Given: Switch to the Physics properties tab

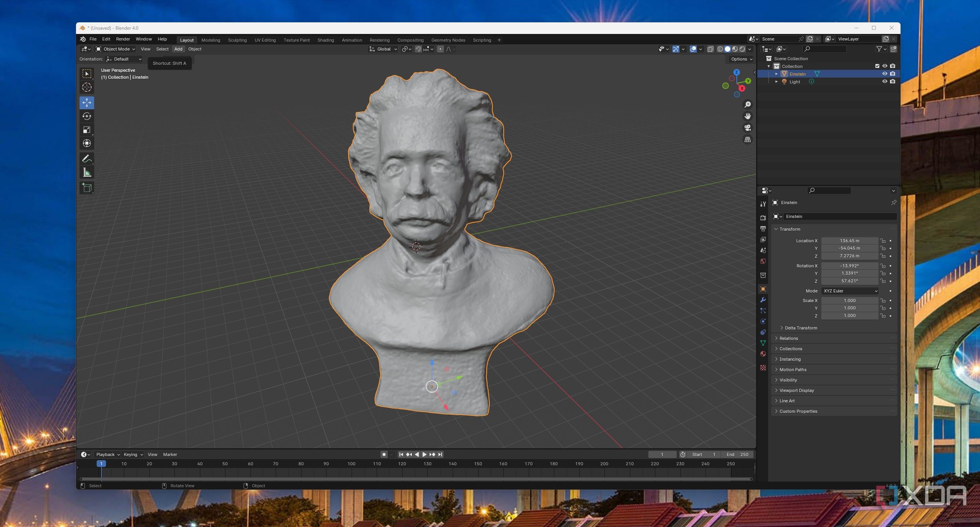Looking at the screenshot, I should [763, 321].
